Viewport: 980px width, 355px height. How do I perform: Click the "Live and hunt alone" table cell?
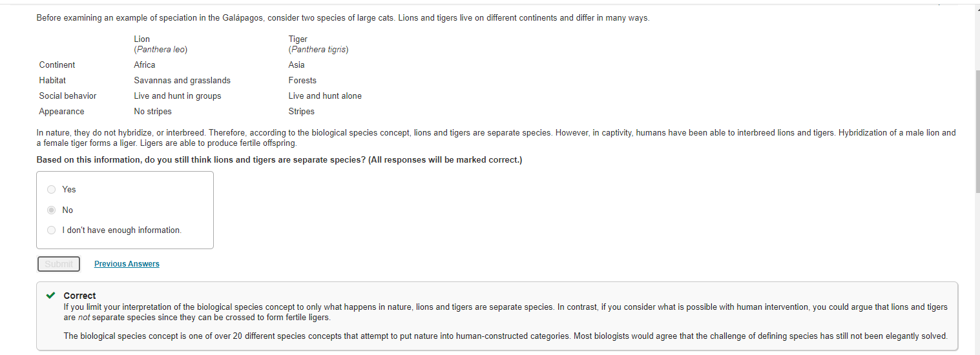[x=325, y=96]
